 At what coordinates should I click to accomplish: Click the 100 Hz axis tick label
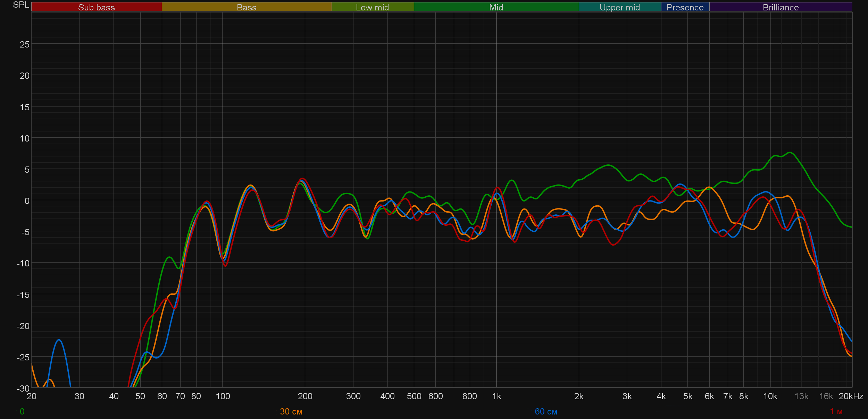[x=223, y=396]
